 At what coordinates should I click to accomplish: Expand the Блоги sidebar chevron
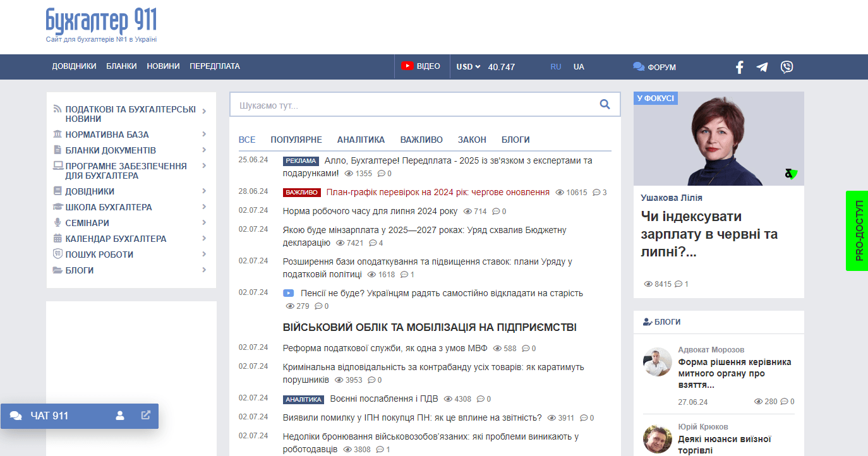tap(204, 270)
